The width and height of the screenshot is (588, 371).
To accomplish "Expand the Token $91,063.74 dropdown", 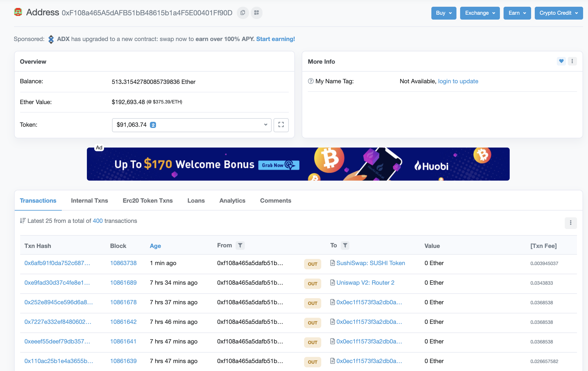I will click(x=192, y=125).
